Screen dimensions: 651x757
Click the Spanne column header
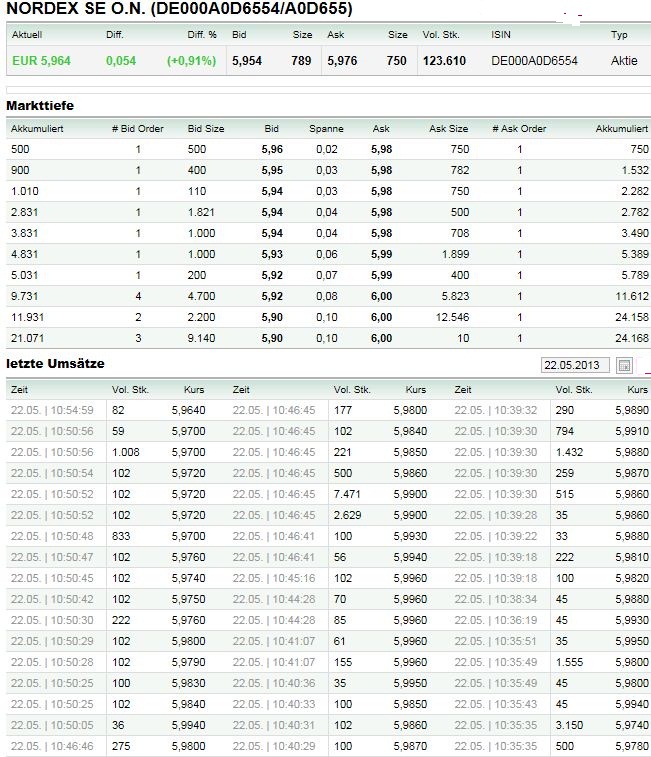pyautogui.click(x=326, y=129)
